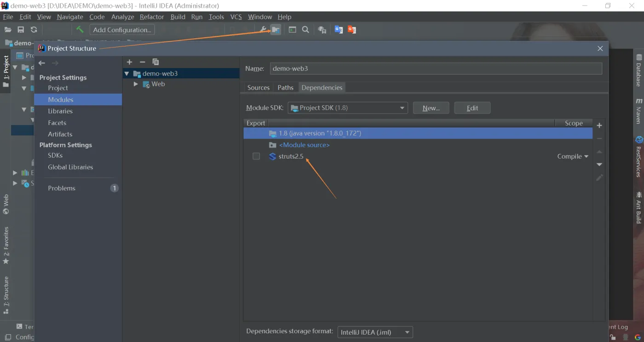Open the Module SDK dropdown
The width and height of the screenshot is (644, 342).
348,108
